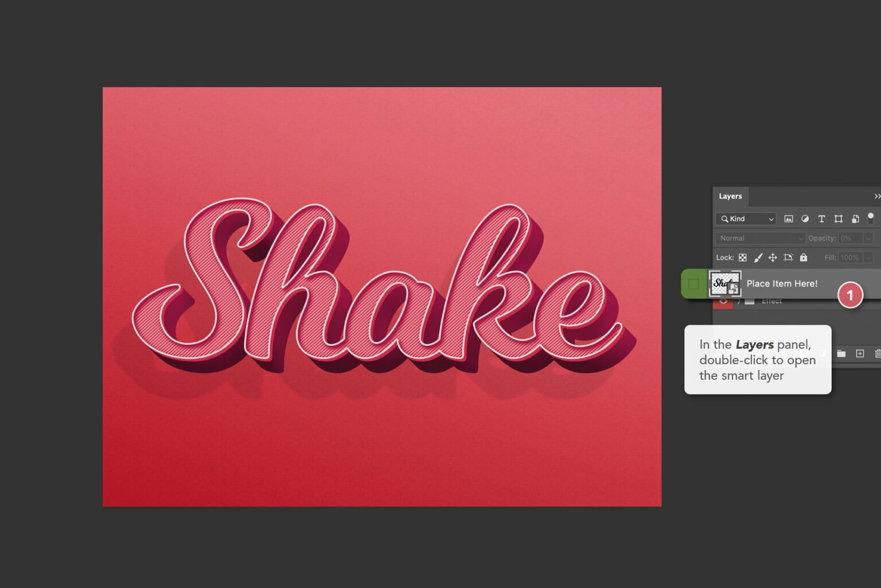This screenshot has height=588, width=881.
Task: Switch to the Layers panel tab
Action: (x=730, y=197)
